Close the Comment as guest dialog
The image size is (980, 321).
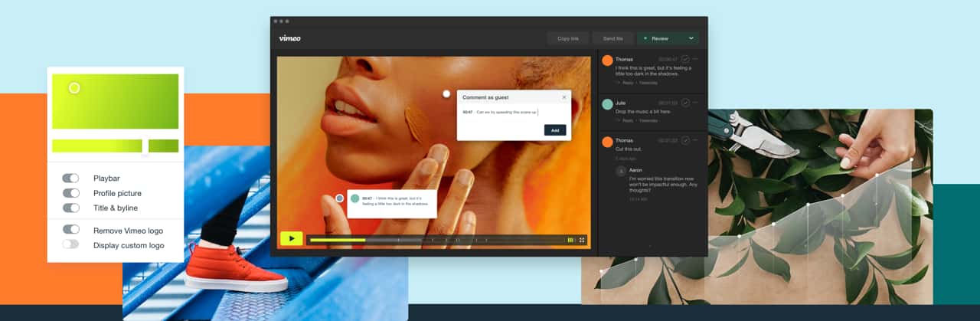pos(564,97)
